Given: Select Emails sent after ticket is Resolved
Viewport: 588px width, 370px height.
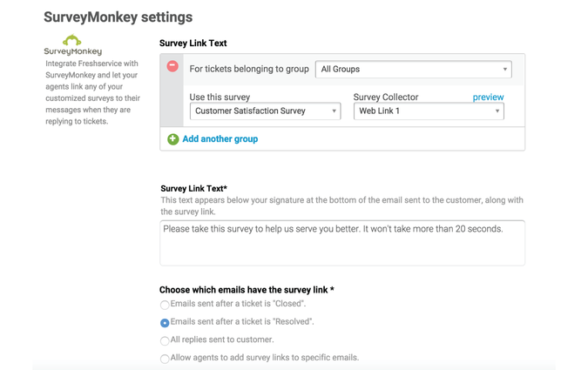Looking at the screenshot, I should point(165,323).
